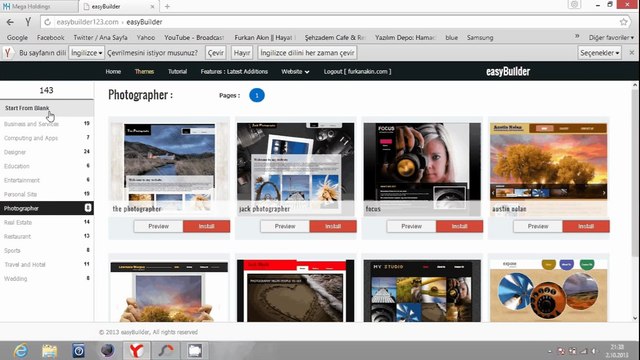Install jack photographer theme
The width and height of the screenshot is (640, 360).
click(333, 226)
